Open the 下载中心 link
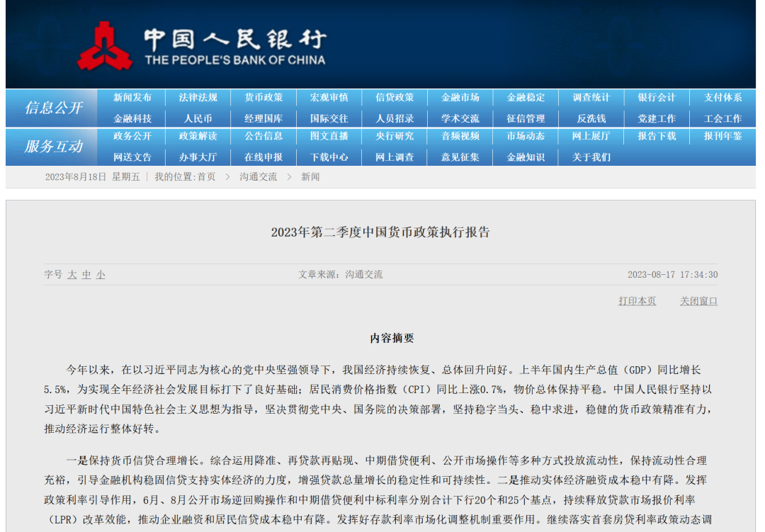 click(329, 157)
